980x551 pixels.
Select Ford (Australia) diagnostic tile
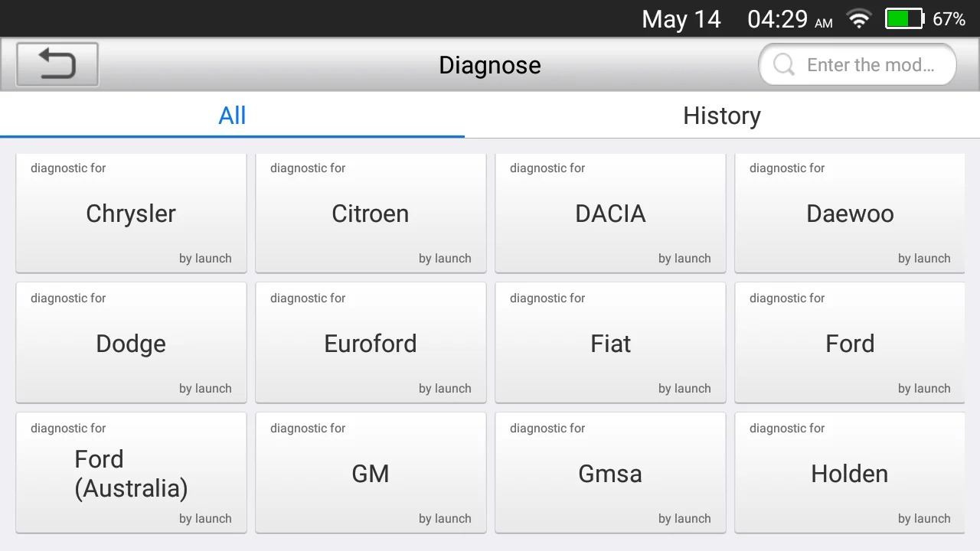coord(131,474)
